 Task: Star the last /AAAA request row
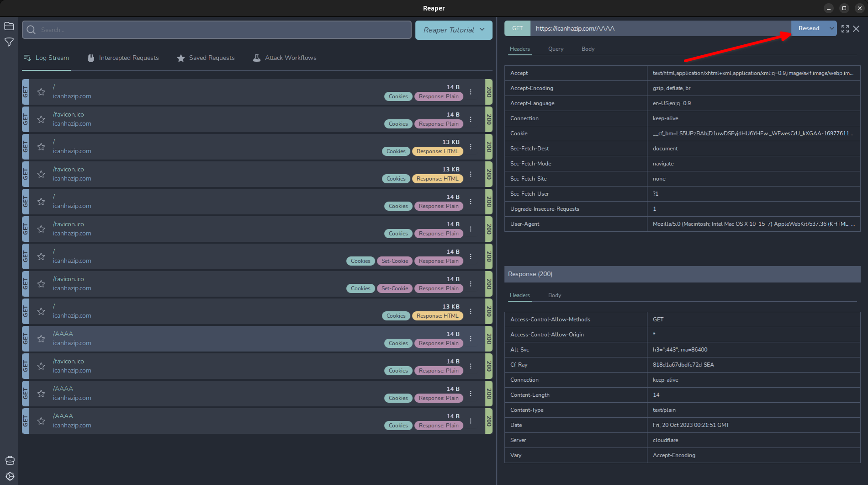[41, 421]
